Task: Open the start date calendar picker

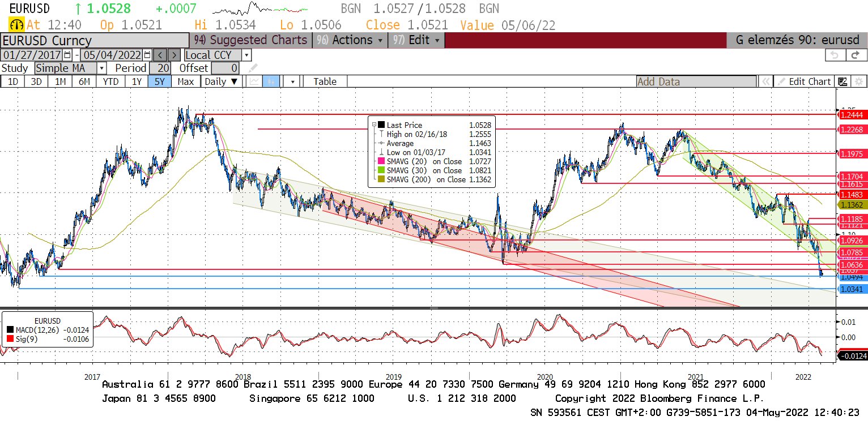Action: tap(67, 55)
